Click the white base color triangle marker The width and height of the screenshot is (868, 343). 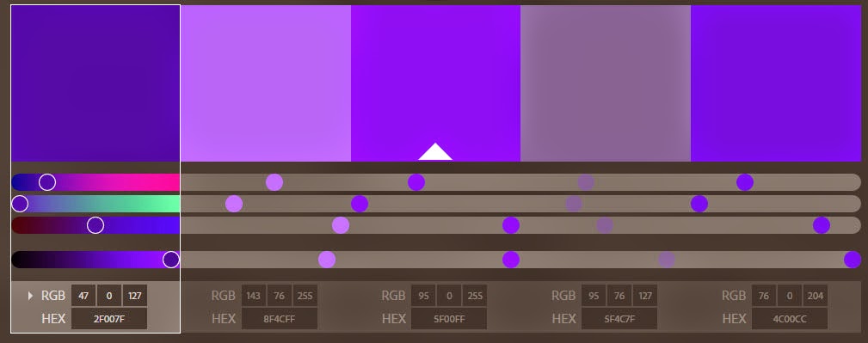click(435, 152)
